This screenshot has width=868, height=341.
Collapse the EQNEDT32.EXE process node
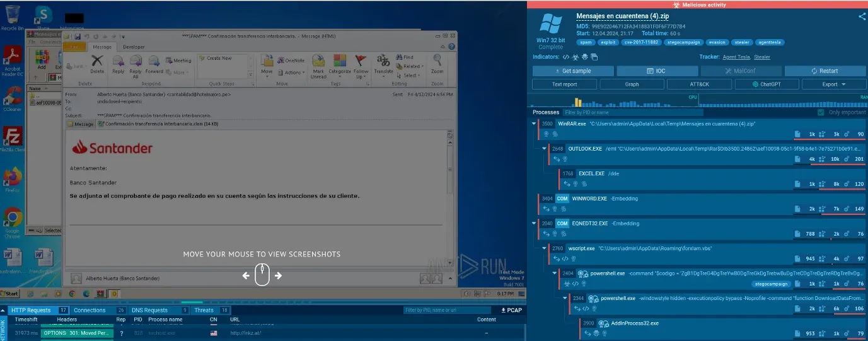[x=535, y=223]
